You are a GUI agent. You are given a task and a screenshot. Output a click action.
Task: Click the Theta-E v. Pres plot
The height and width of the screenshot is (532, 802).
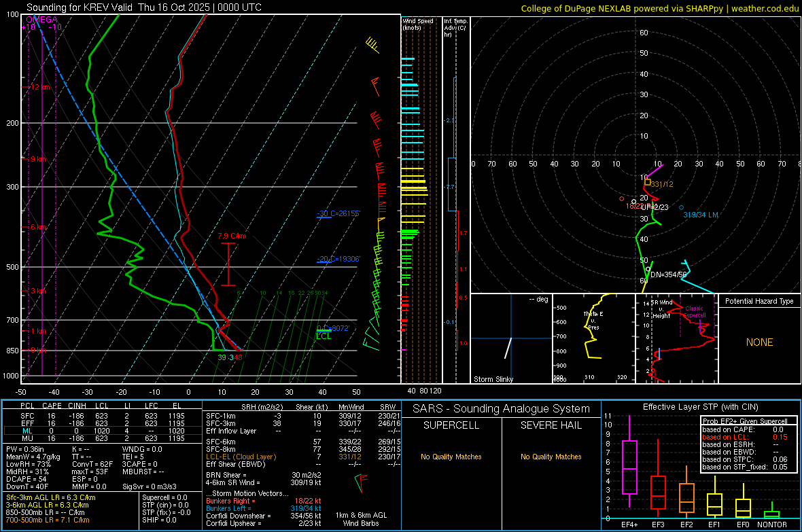coord(593,338)
